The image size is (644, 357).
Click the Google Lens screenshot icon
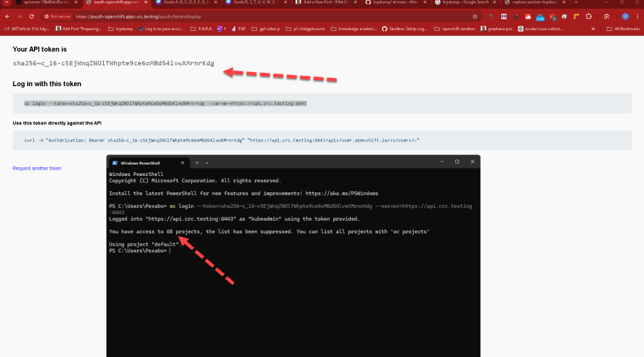pos(607,16)
